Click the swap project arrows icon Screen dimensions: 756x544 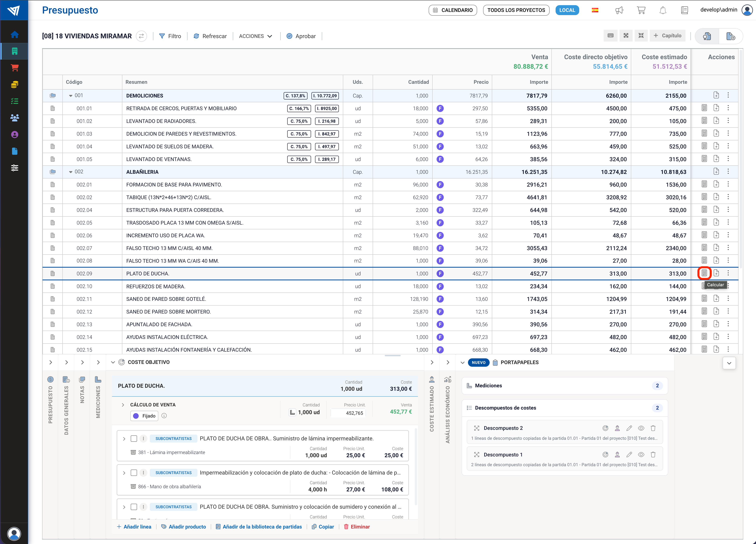(x=141, y=36)
